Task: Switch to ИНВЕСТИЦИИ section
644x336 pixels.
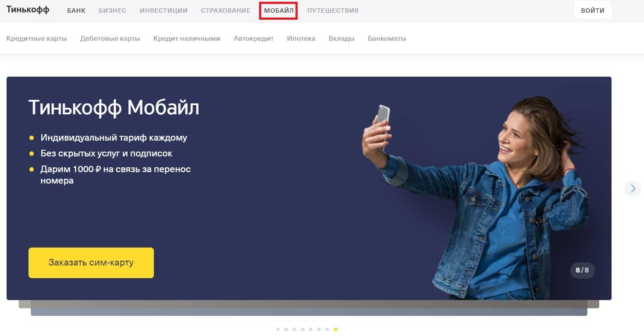Action: pos(164,11)
